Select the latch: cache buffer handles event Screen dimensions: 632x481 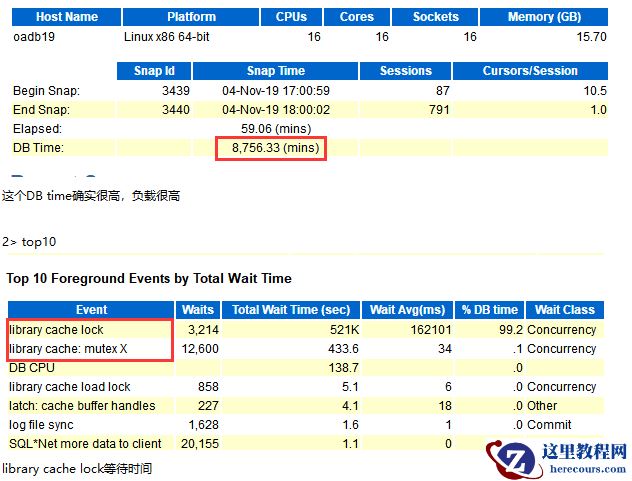[82, 406]
